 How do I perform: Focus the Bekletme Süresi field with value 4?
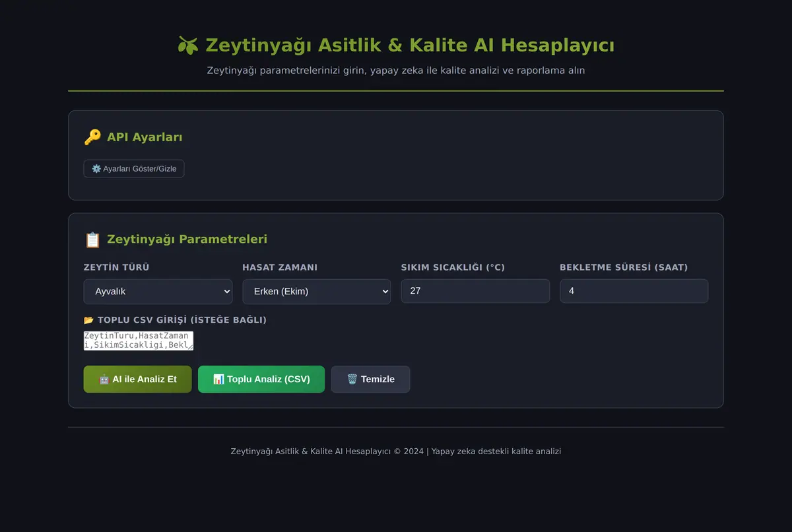(x=634, y=291)
